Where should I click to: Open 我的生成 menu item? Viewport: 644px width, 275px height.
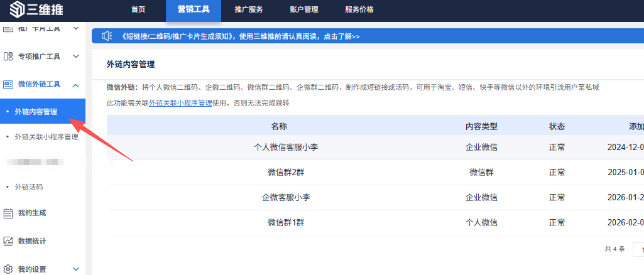pyautogui.click(x=32, y=213)
